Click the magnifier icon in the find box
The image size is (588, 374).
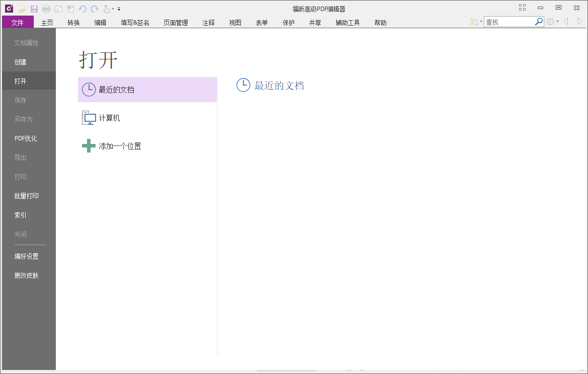(538, 22)
